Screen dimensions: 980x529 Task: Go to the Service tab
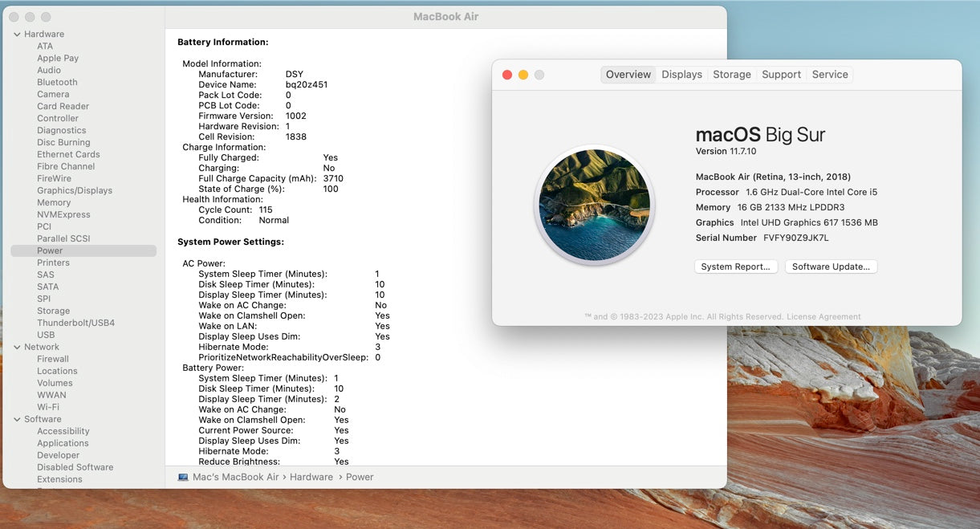tap(829, 75)
